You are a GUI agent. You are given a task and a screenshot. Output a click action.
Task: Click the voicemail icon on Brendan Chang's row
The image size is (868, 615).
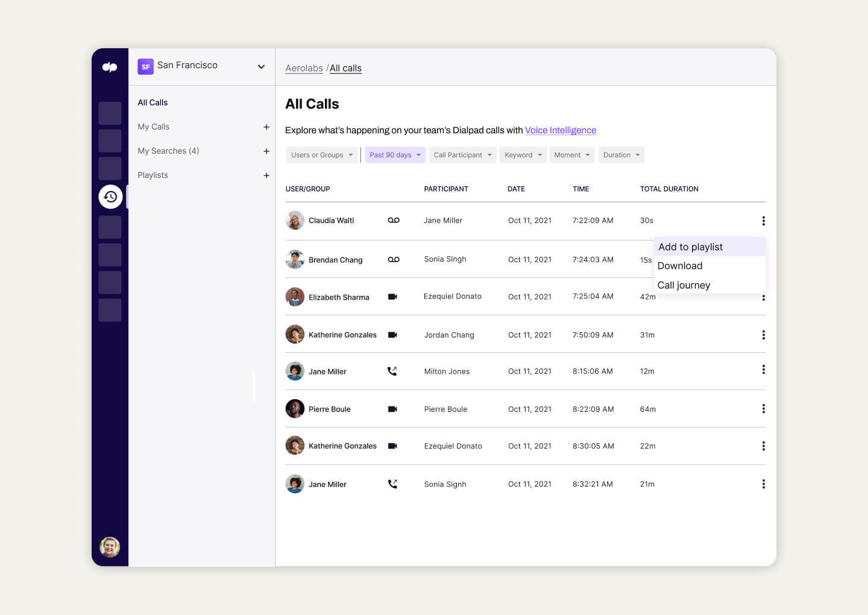394,259
